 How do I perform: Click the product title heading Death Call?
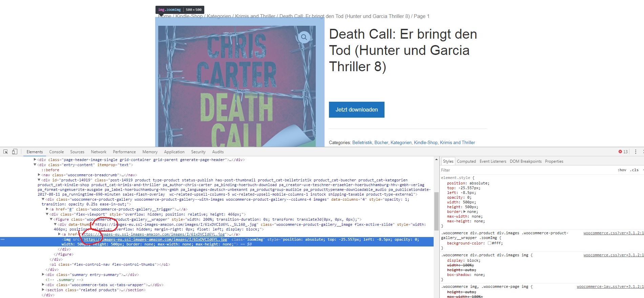coord(403,51)
